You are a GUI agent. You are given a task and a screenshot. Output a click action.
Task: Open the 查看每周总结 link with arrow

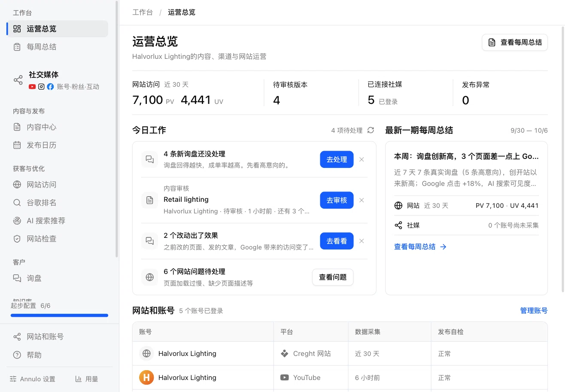click(x=420, y=247)
